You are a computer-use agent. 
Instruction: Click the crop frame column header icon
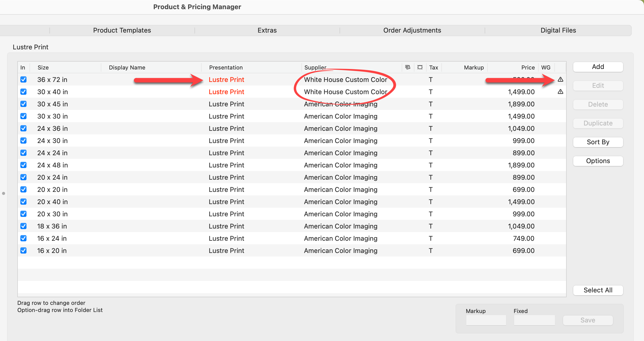pyautogui.click(x=420, y=67)
